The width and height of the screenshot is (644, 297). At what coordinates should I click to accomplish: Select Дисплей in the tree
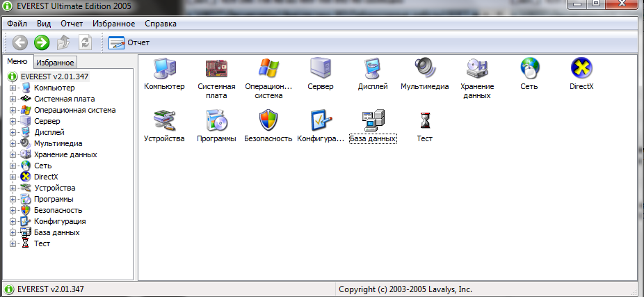click(x=49, y=132)
